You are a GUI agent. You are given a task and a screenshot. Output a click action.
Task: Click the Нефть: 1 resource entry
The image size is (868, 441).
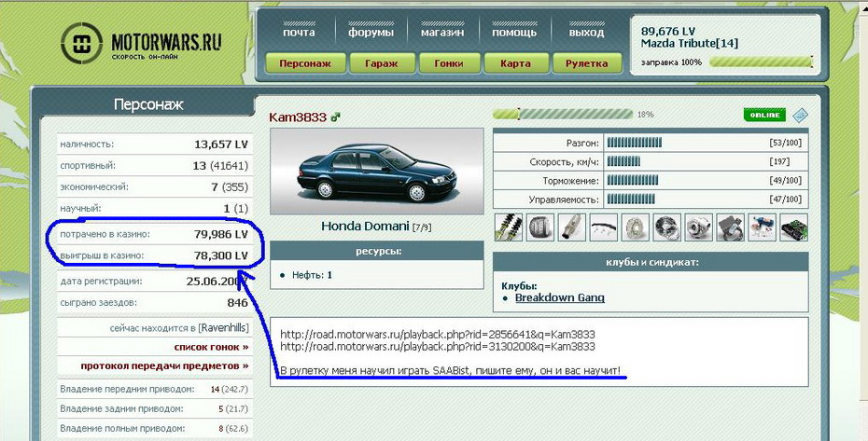point(313,274)
